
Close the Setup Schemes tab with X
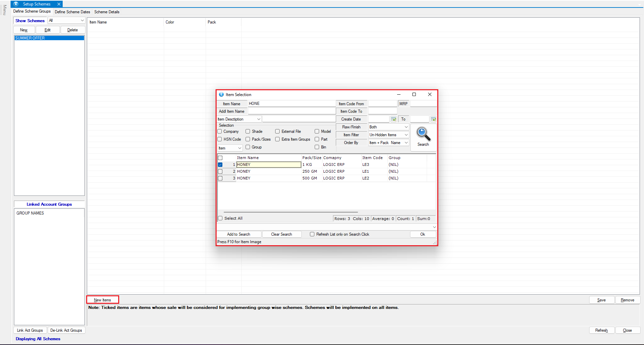point(59,4)
